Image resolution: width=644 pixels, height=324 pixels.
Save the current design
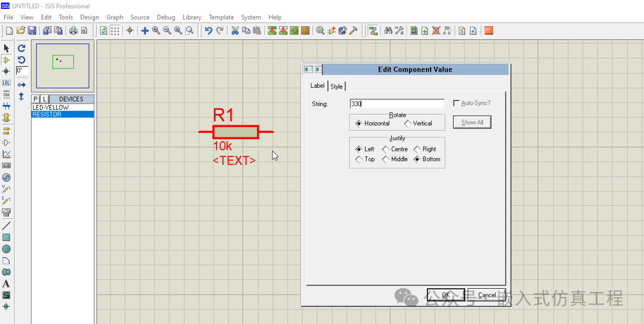(32, 30)
